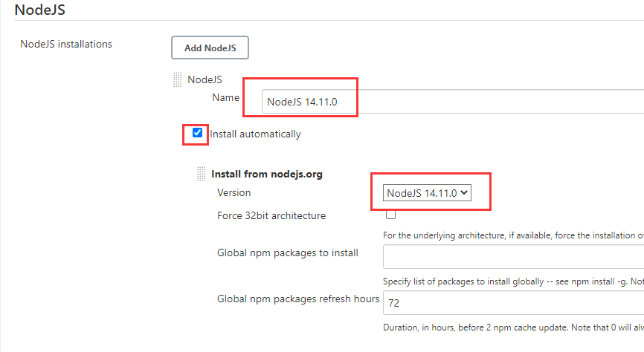
Task: Click the Add NodeJS button
Action: 210,48
